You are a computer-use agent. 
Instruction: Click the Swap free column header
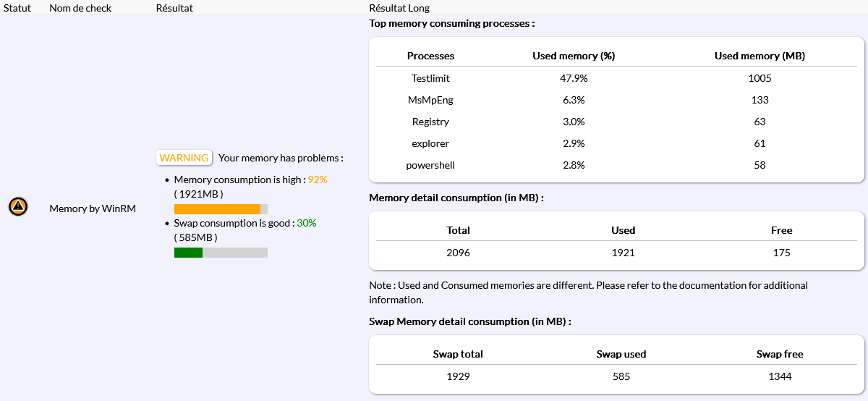click(780, 354)
